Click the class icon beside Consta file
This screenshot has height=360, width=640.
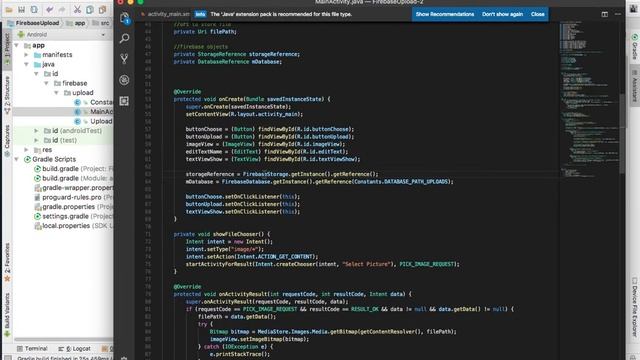(78, 102)
